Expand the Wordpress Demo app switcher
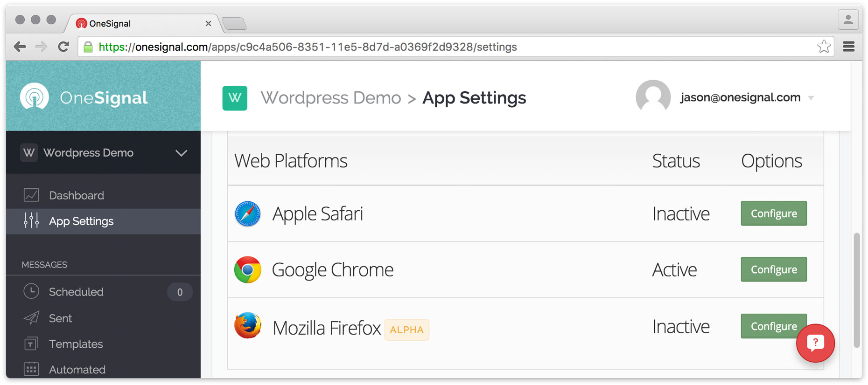Image resolution: width=868 pixels, height=385 pixels. tap(181, 153)
